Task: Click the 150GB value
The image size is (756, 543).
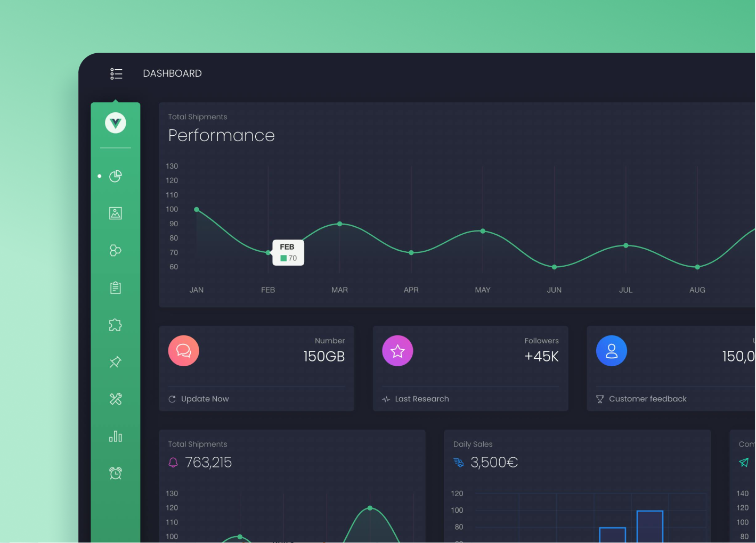Action: [324, 357]
